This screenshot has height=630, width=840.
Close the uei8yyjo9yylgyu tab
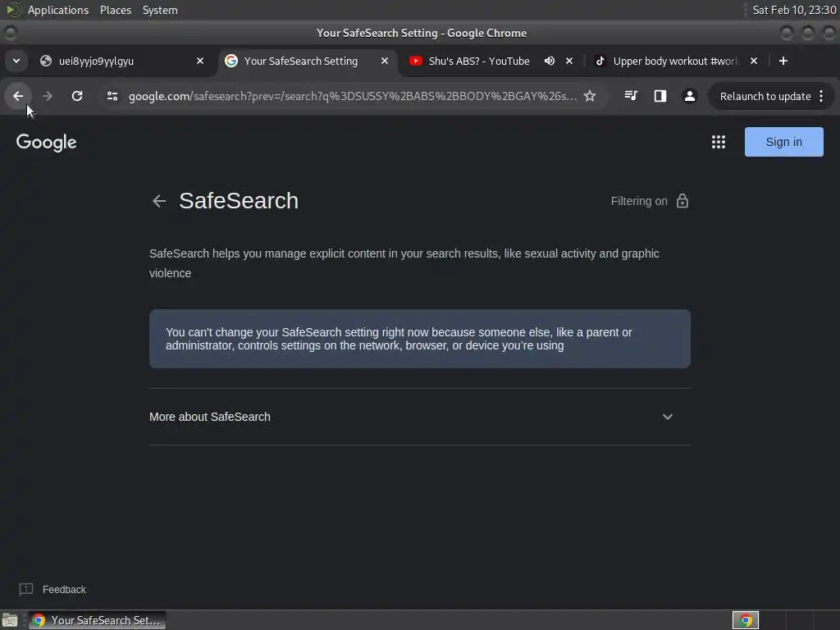(200, 61)
